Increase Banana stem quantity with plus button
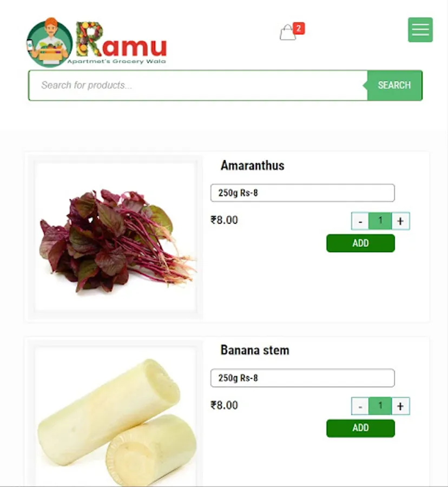Viewport: 448px width, 487px height. (400, 406)
